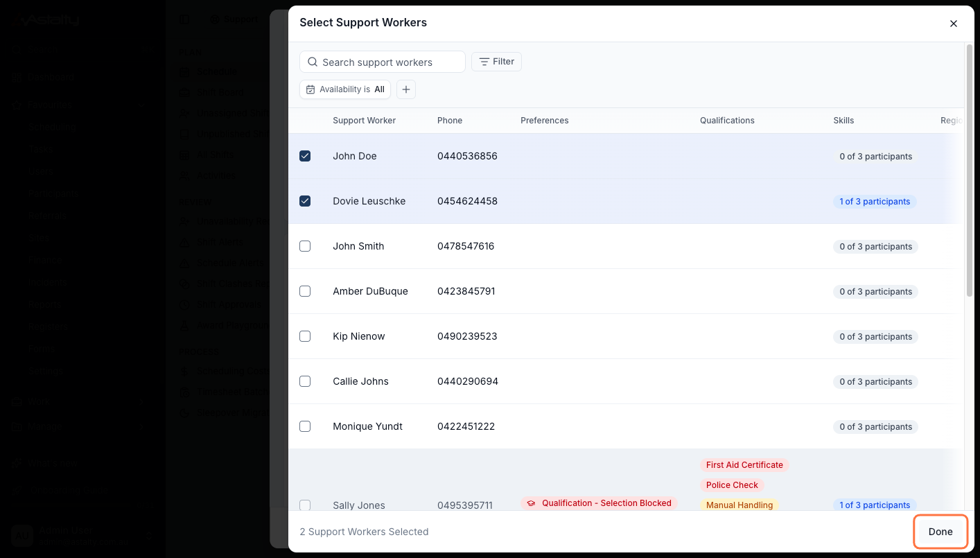Click the First Aid Certificate tag

click(744, 465)
